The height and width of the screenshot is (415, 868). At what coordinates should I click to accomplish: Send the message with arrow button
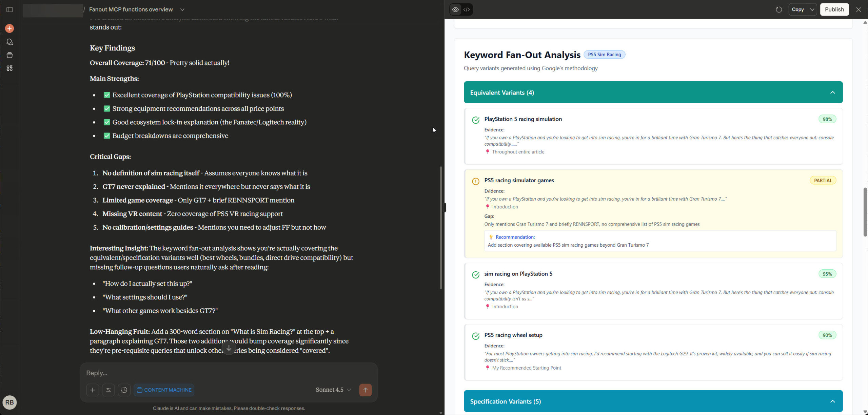tap(366, 390)
